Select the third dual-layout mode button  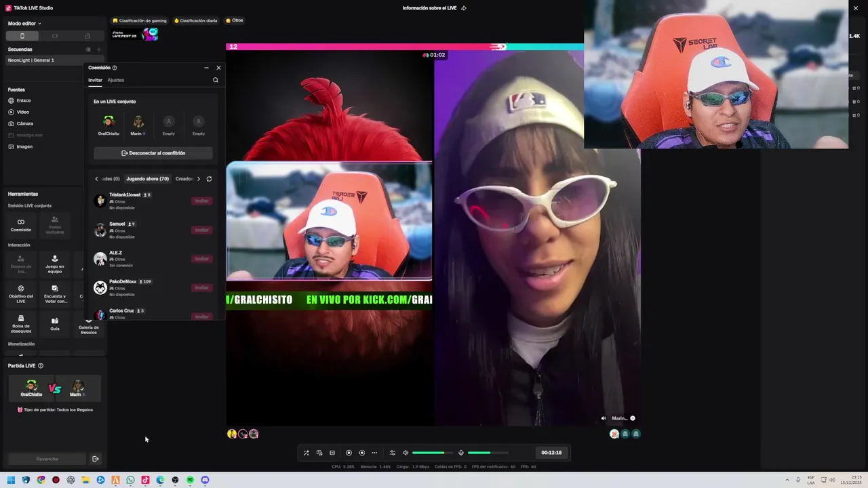click(x=87, y=36)
